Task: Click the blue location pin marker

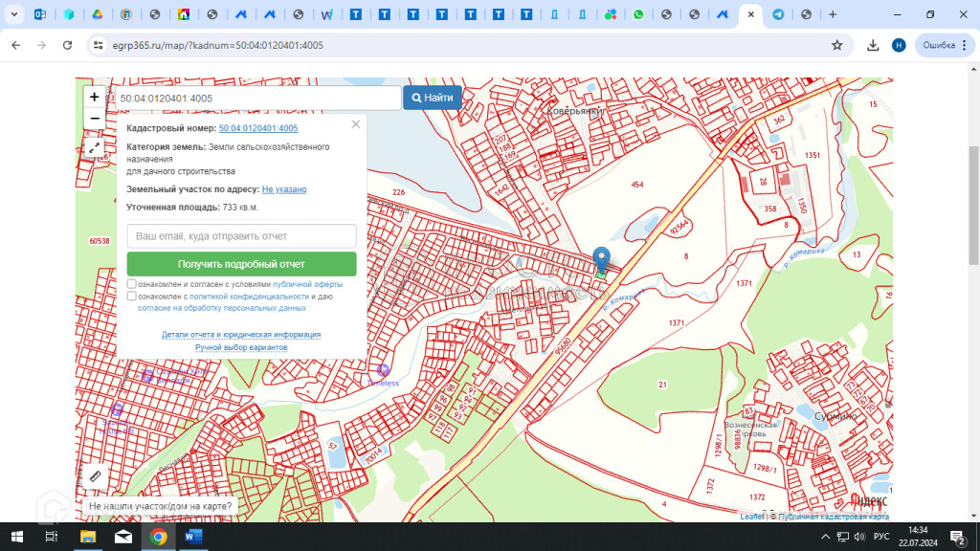Action: point(601,259)
